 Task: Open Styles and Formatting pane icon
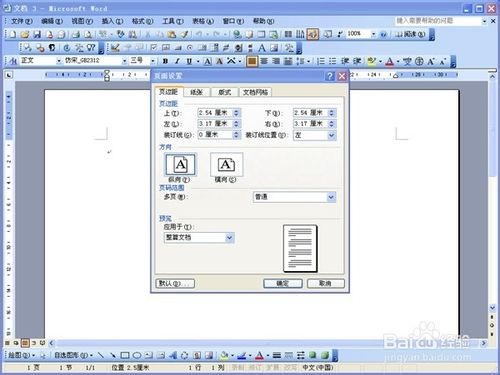coord(14,61)
